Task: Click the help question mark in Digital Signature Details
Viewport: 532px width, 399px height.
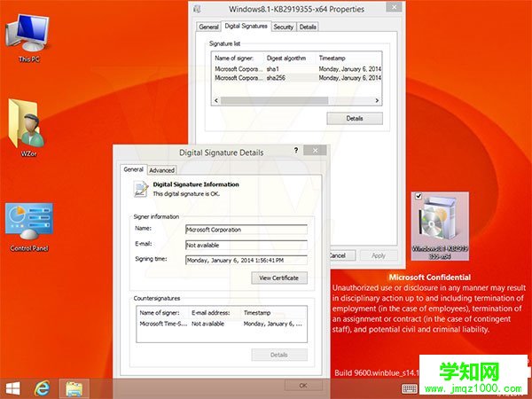Action: coord(296,151)
